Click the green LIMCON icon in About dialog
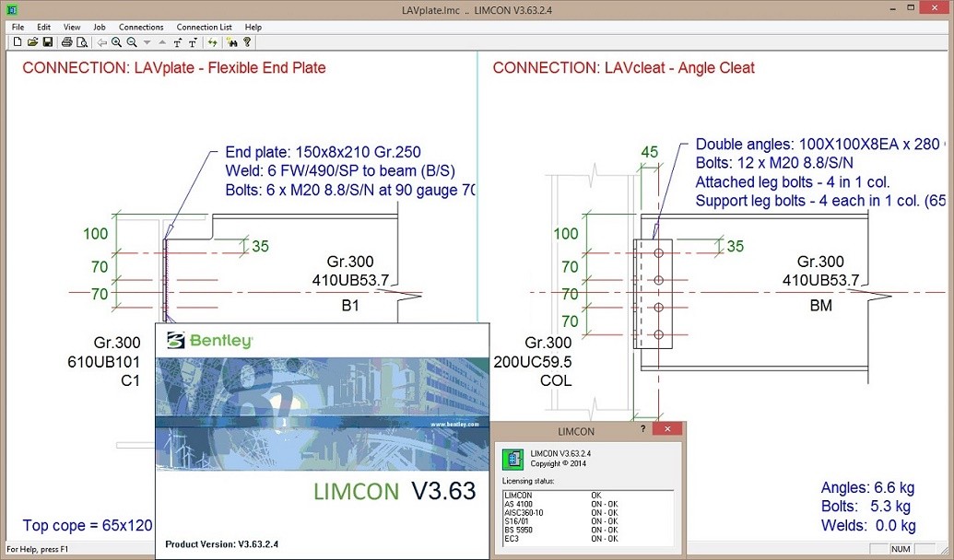 512,459
